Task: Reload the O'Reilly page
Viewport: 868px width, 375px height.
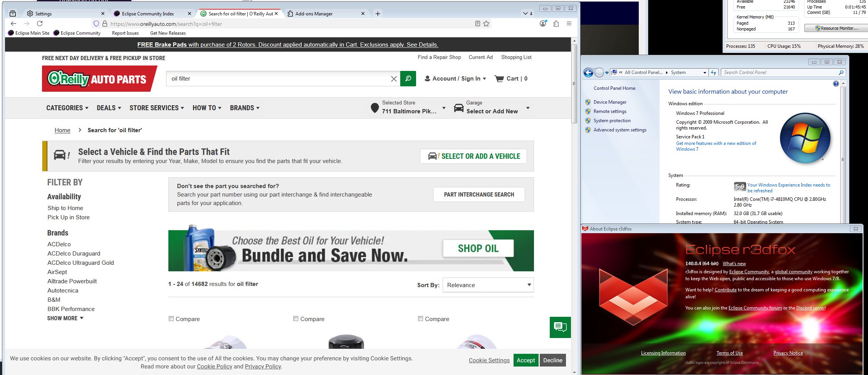Action: click(40, 24)
